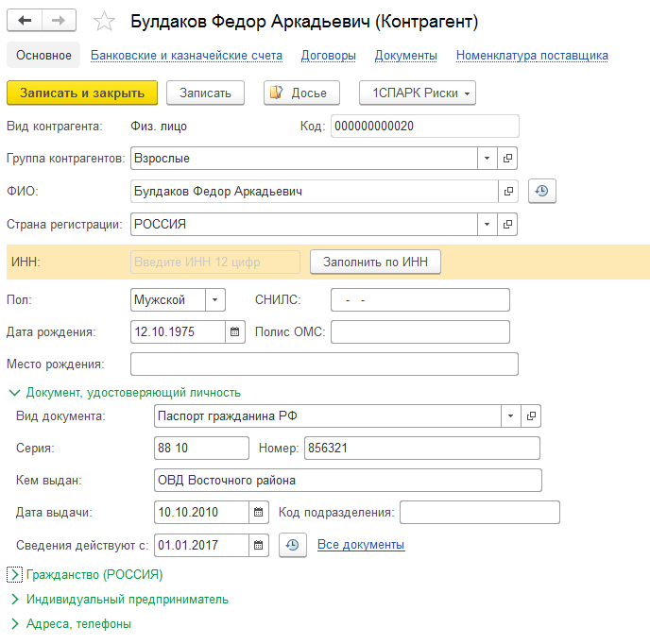Click the Дата рождения date field
This screenshot has height=644, width=650.
(x=179, y=332)
